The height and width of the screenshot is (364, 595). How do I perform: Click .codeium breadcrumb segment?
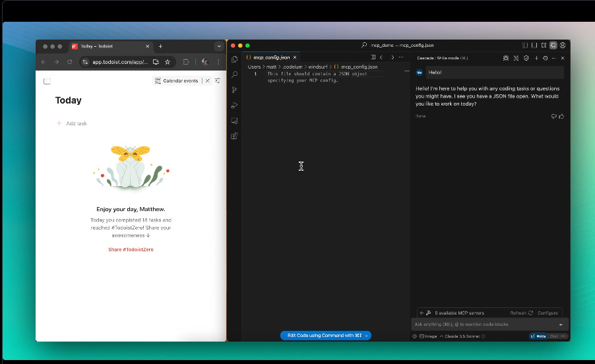[292, 67]
